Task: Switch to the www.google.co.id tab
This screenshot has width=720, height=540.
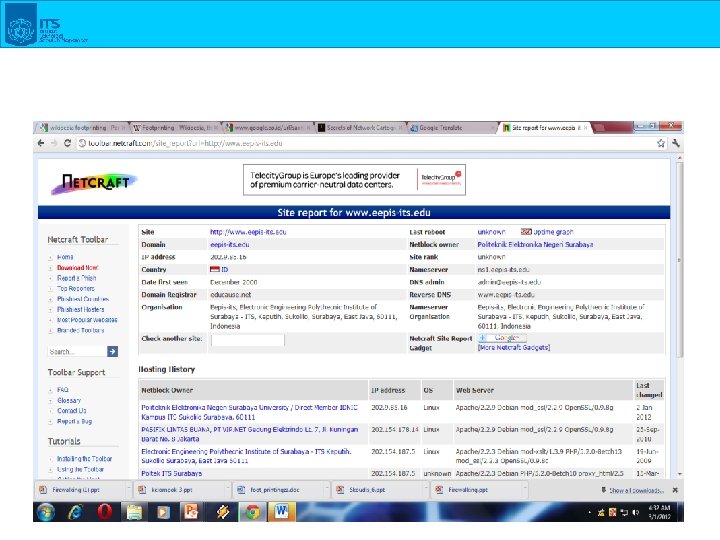Action: coord(268,128)
